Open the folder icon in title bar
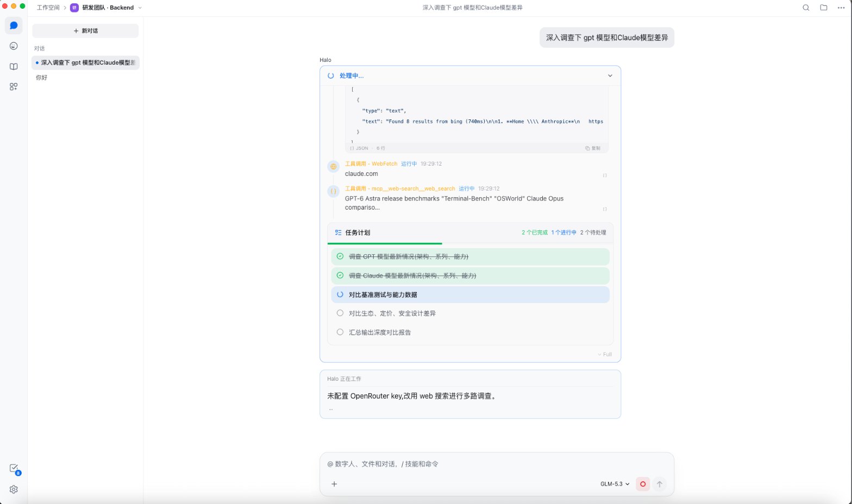This screenshot has height=504, width=852. point(824,8)
